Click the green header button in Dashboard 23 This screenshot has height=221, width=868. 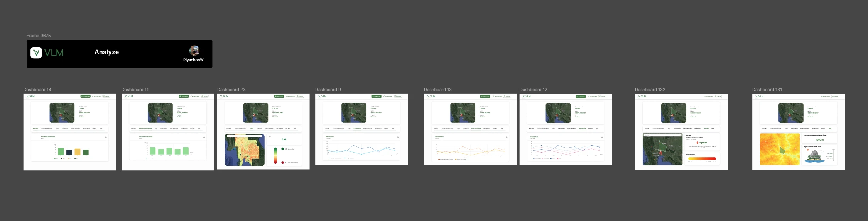click(x=279, y=96)
